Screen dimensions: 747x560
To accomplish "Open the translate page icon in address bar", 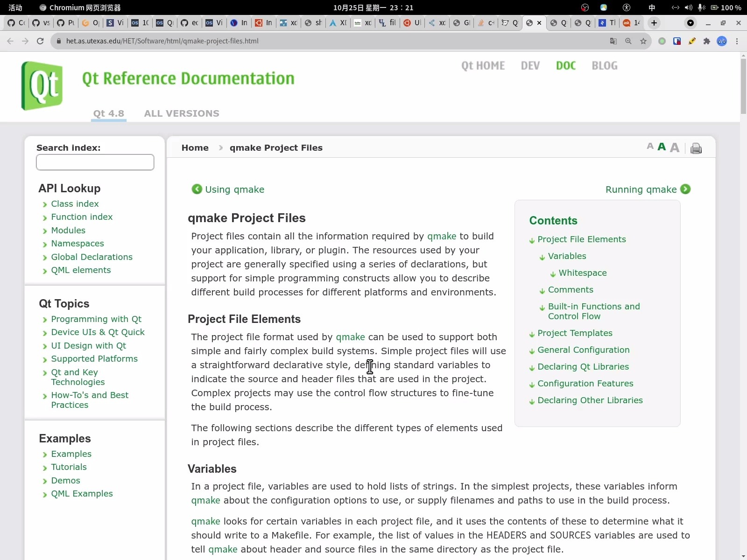I will [613, 41].
